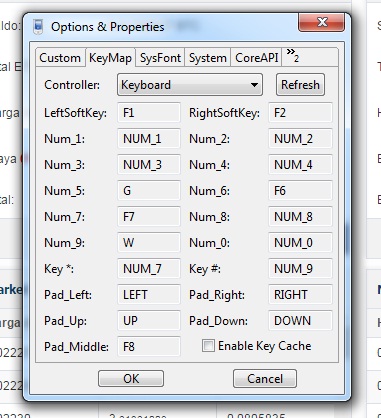Select the Num_8 field containing NUM_8

pyautogui.click(x=300, y=217)
